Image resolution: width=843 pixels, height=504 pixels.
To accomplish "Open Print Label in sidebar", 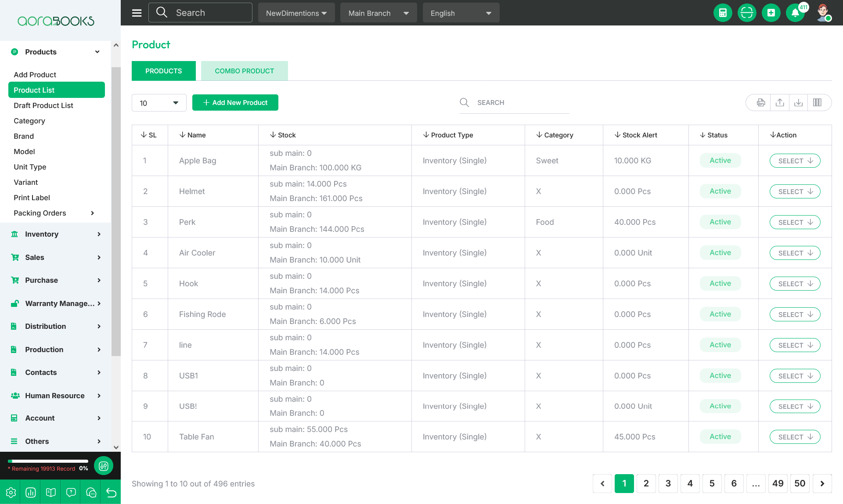I will point(32,198).
